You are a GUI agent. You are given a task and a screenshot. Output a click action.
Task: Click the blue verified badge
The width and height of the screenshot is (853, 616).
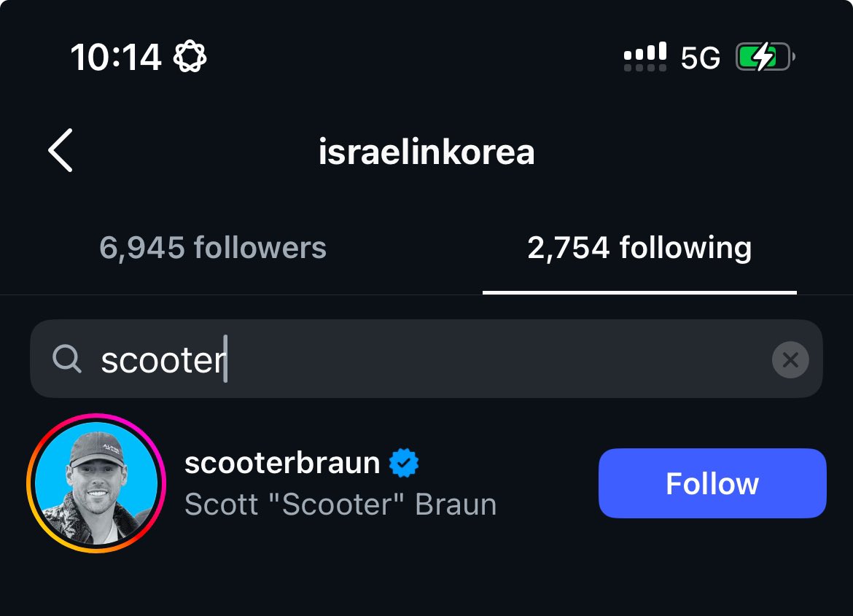(404, 464)
